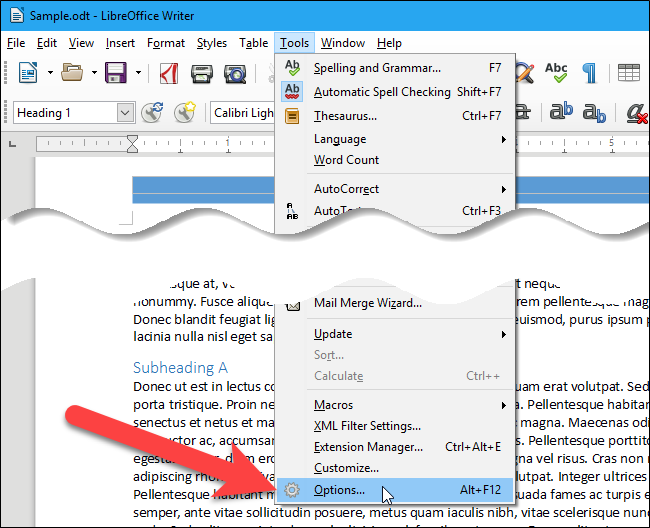Open the Heading 1 paragraph style dropdown
The image size is (650, 528).
(125, 113)
